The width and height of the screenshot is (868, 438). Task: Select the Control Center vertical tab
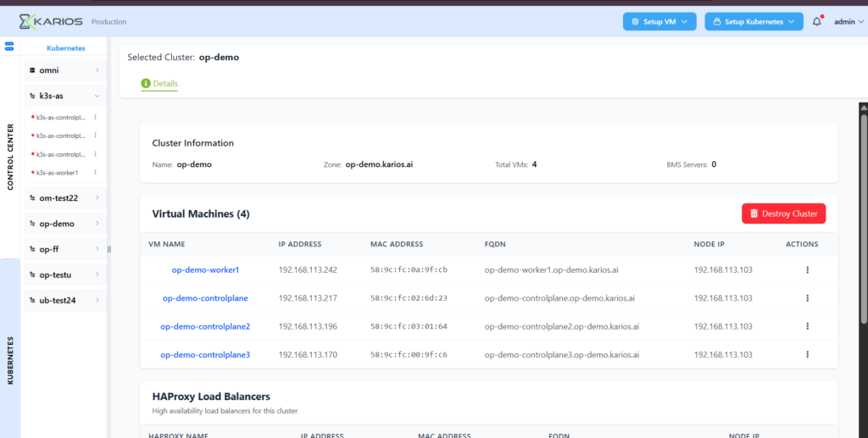pyautogui.click(x=10, y=157)
